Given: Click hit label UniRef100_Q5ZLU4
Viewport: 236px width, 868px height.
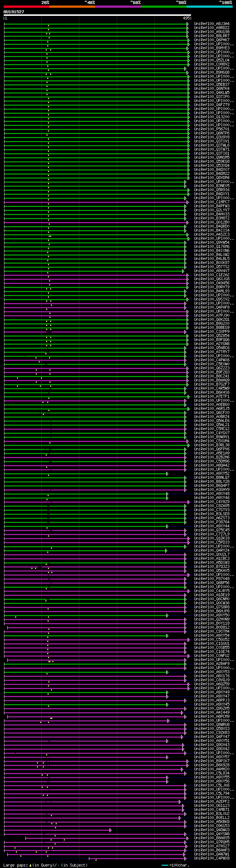Looking at the screenshot, I should pyautogui.click(x=212, y=60).
